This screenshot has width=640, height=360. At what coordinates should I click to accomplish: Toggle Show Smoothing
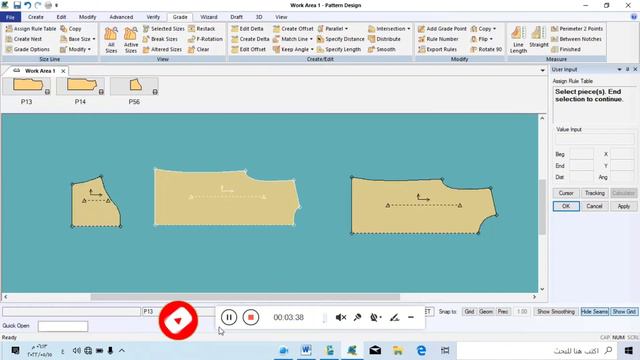556,311
